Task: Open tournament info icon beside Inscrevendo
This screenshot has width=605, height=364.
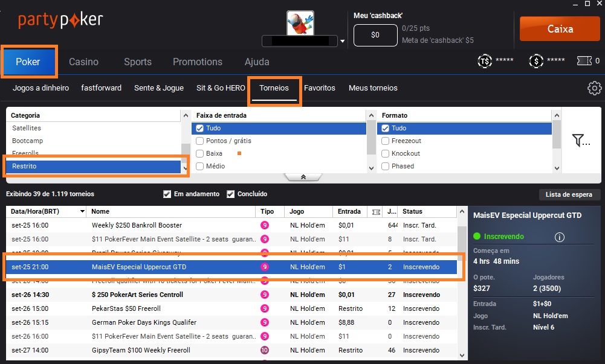Action: click(x=560, y=237)
